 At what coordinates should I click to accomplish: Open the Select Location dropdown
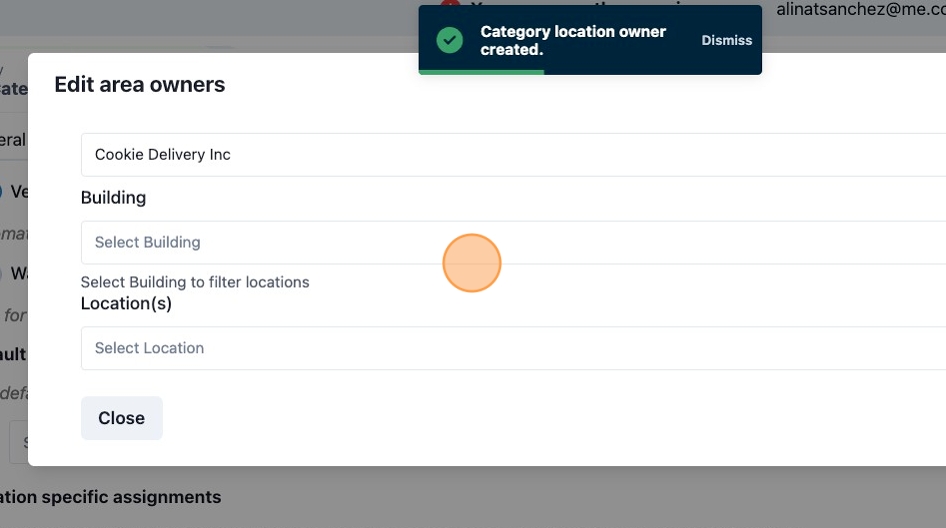tap(513, 348)
